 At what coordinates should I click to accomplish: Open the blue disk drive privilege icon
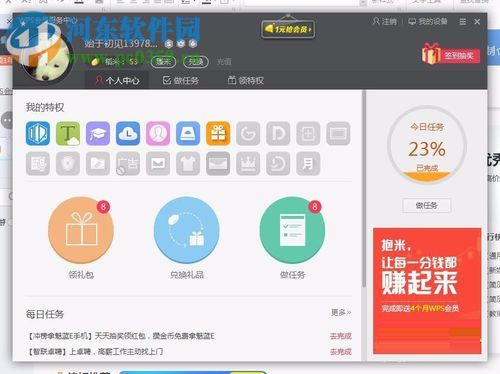click(188, 133)
